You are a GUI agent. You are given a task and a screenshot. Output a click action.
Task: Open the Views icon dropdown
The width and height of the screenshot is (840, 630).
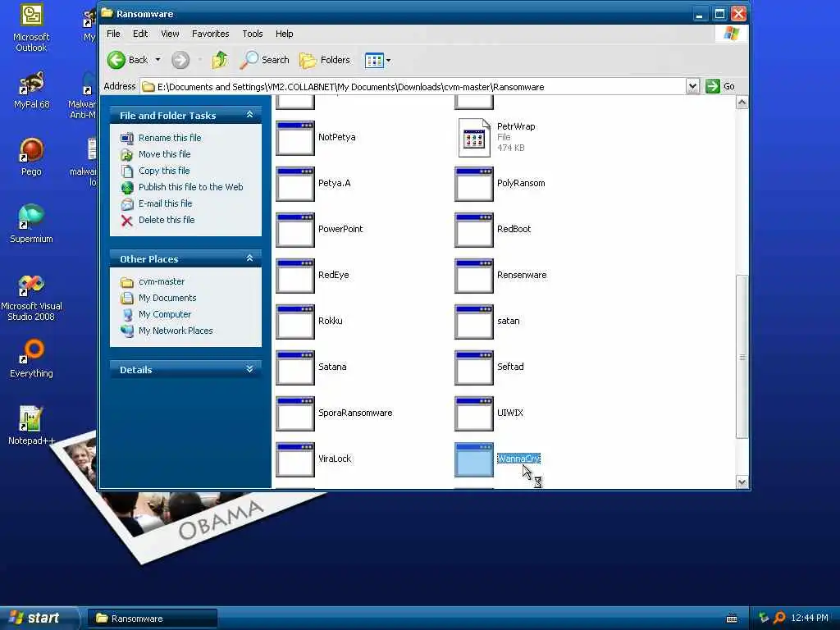tap(377, 61)
